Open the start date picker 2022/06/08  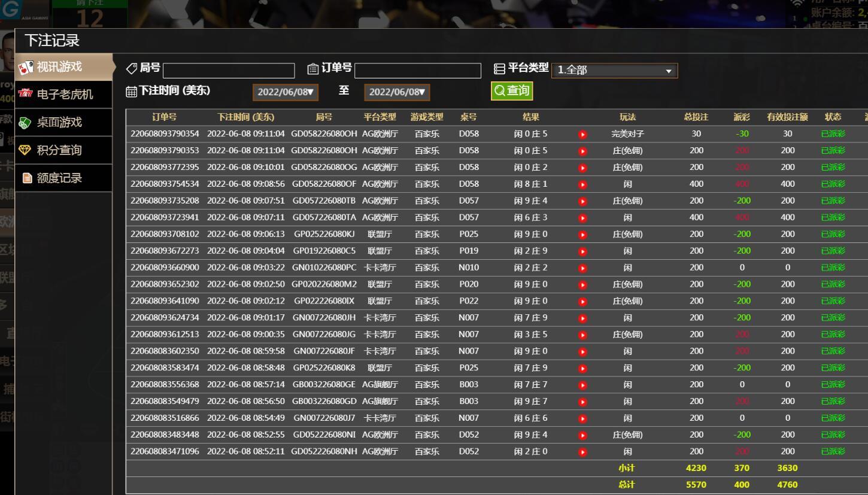(284, 92)
